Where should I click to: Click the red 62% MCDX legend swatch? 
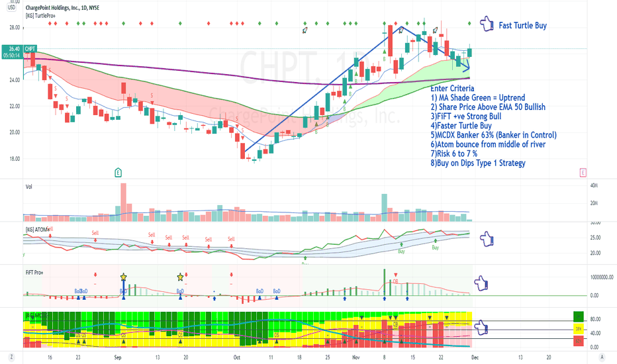(x=579, y=341)
